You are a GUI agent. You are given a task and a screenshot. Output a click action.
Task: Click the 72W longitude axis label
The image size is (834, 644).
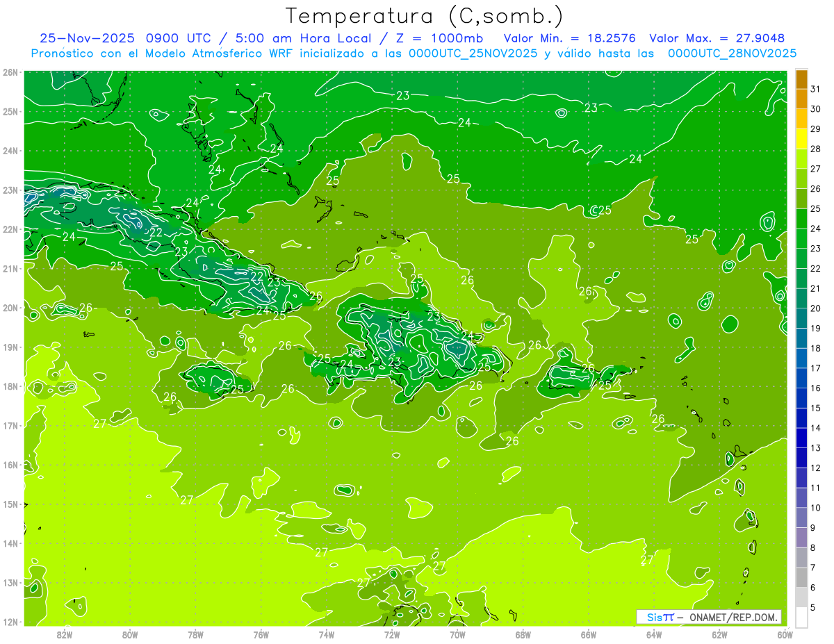392,634
